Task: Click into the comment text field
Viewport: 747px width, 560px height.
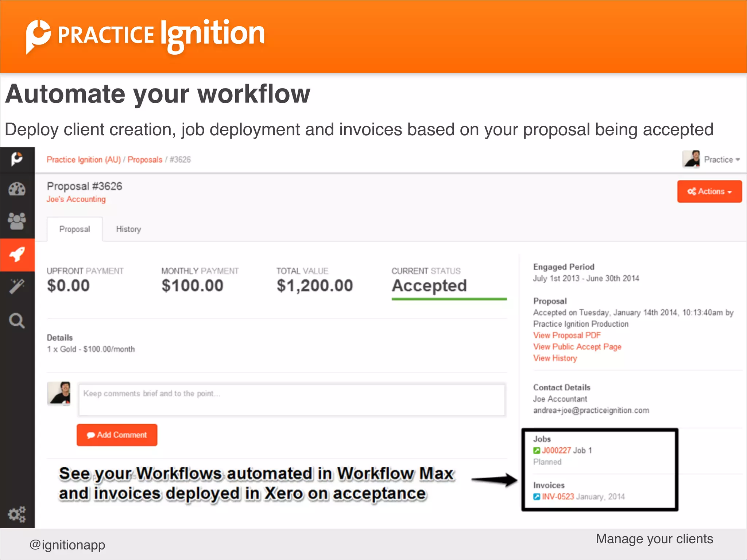Action: [292, 400]
